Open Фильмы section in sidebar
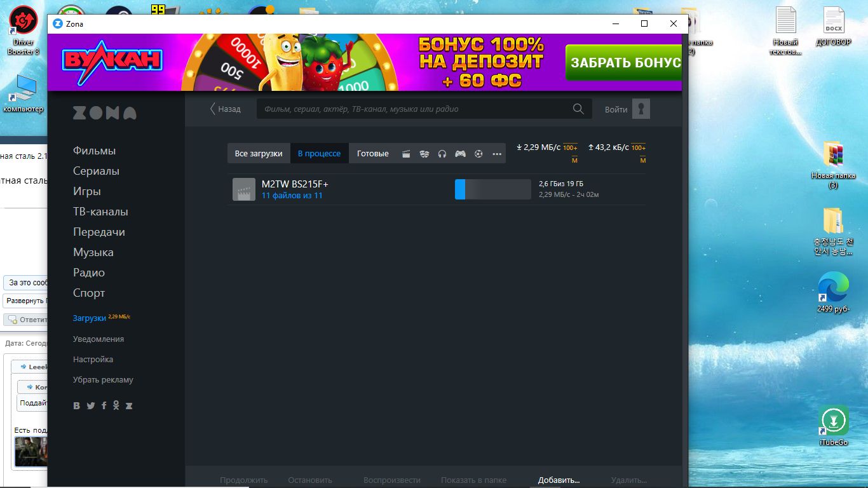 click(94, 151)
